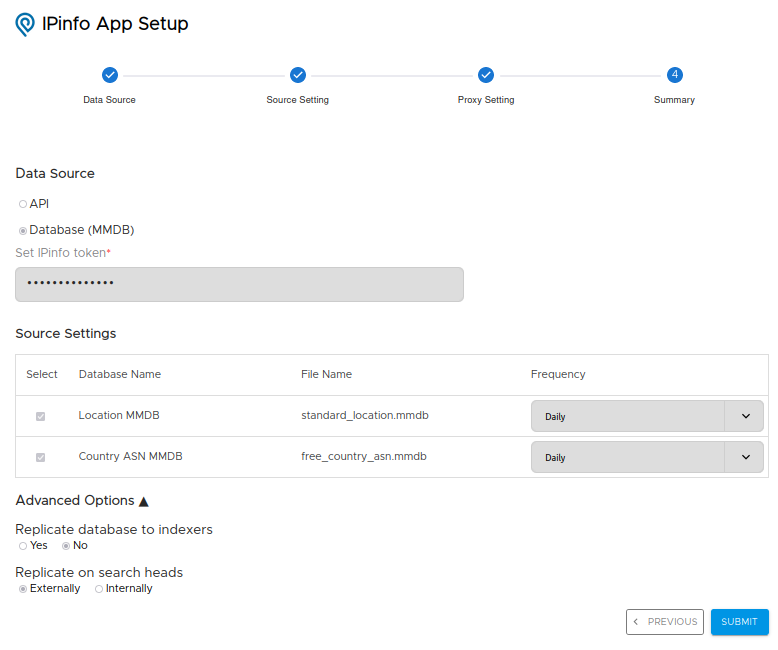Click the IPinfo logo icon
The width and height of the screenshot is (778, 650).
25,24
